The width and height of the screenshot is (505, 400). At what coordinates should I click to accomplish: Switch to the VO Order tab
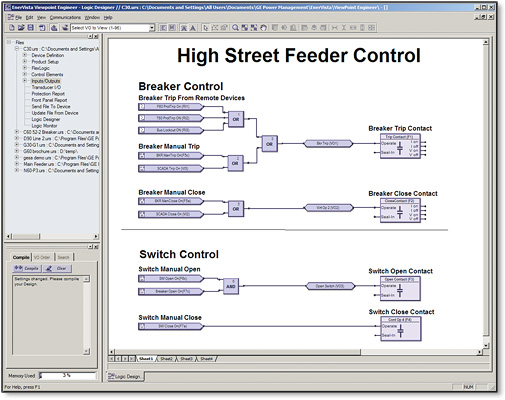[x=42, y=257]
